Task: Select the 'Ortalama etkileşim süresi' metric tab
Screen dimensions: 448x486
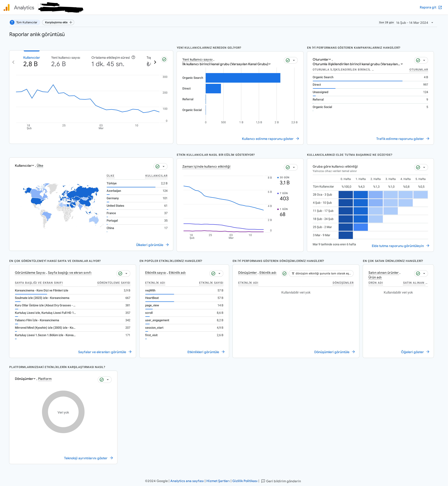Action: (113, 61)
